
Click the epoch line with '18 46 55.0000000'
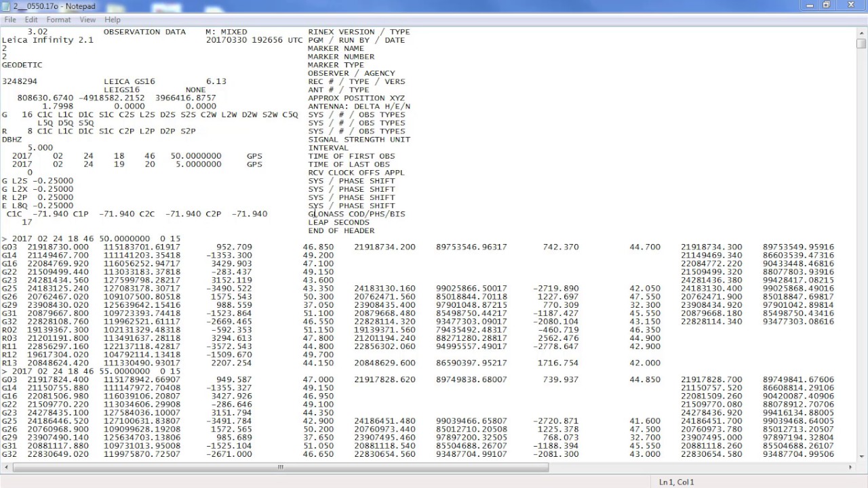(91, 371)
